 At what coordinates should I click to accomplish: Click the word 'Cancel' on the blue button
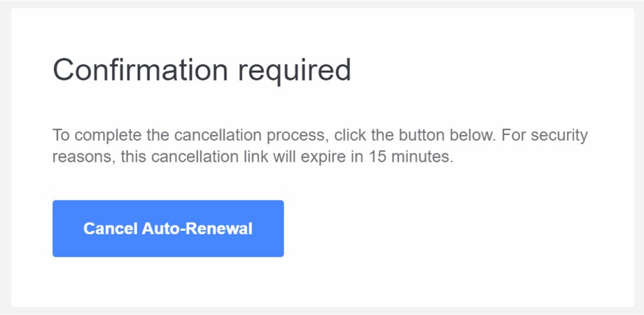(x=111, y=229)
